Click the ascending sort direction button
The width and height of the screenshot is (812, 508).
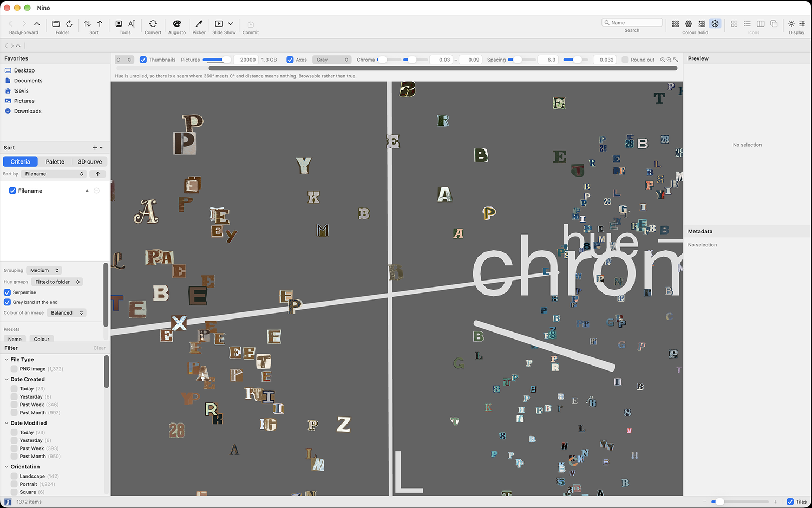click(98, 174)
